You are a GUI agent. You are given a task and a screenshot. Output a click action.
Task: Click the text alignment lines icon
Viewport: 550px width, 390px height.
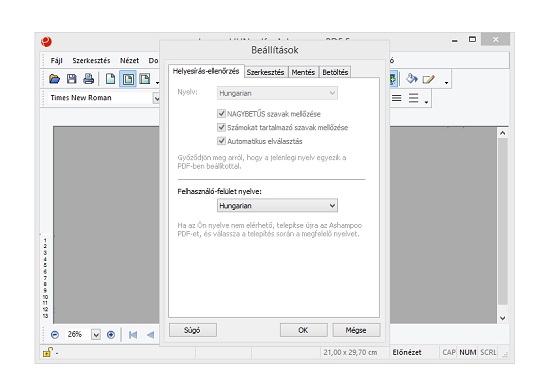point(396,98)
